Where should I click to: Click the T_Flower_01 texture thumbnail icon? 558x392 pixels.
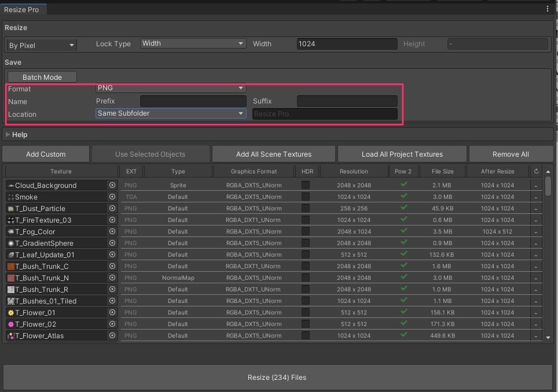click(x=10, y=313)
